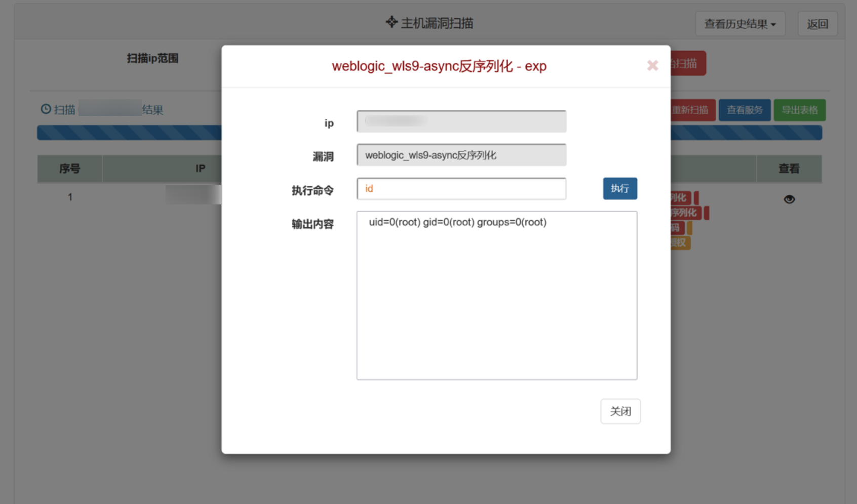Click the clock icon beside 扫描 结果

point(46,109)
